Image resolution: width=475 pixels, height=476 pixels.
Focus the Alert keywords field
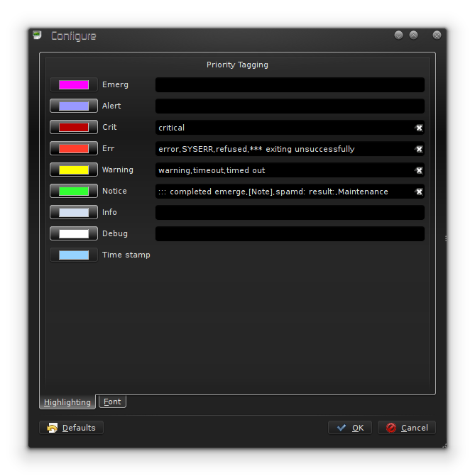pyautogui.click(x=290, y=106)
